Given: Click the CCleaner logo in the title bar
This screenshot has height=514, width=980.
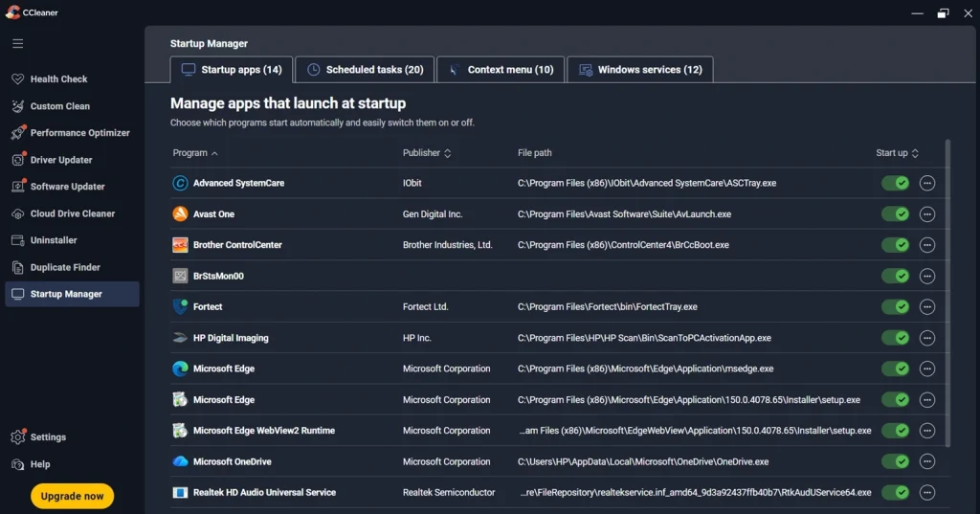Looking at the screenshot, I should (12, 12).
